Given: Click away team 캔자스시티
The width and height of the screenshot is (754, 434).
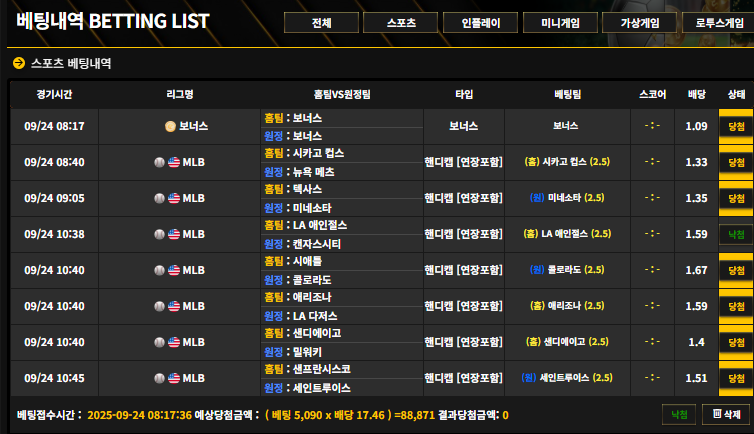Looking at the screenshot, I should [x=317, y=244].
